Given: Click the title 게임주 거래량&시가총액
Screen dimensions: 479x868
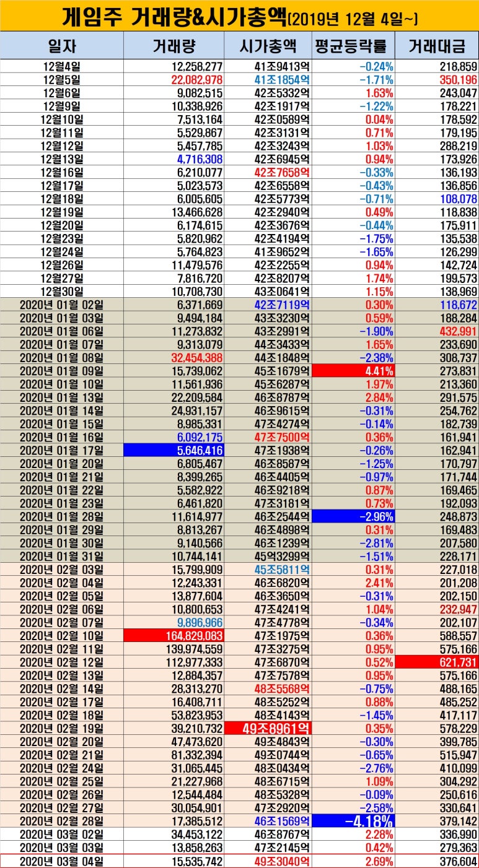Looking at the screenshot, I should pyautogui.click(x=174, y=17).
